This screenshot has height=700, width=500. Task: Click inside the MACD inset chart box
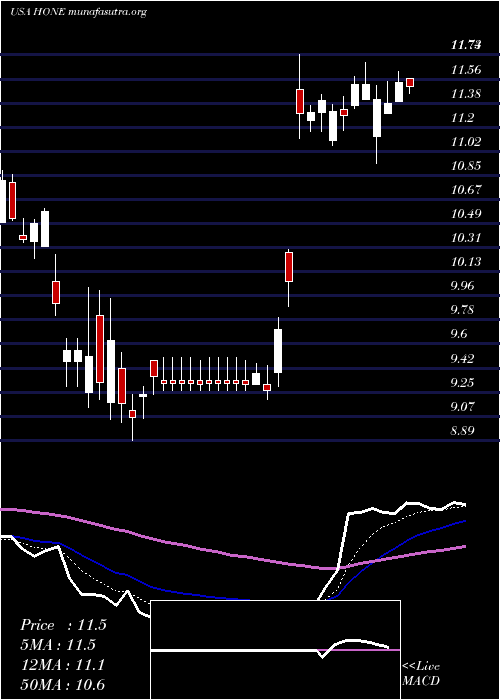pos(275,650)
